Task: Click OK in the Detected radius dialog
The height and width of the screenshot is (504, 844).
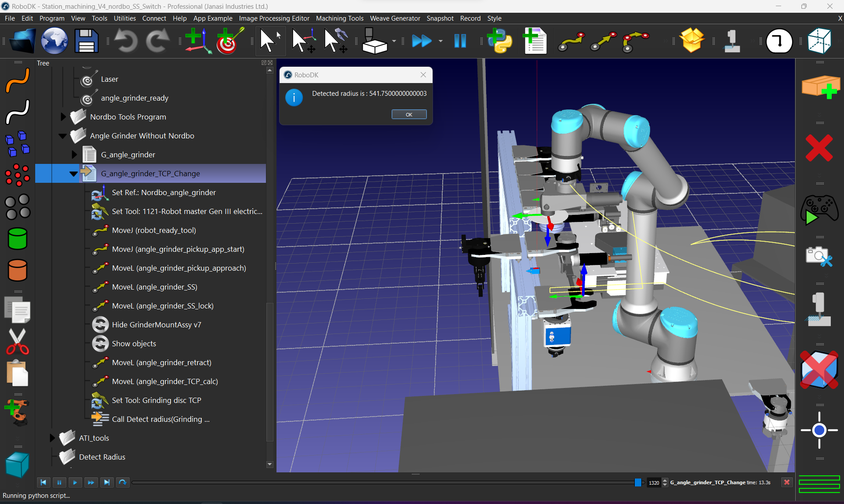Action: [409, 115]
